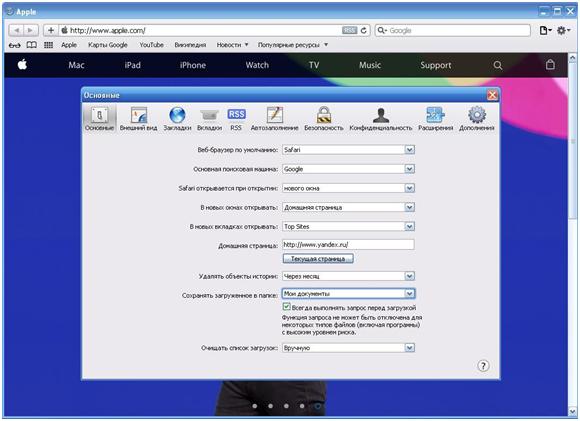Expand the main search engine dropdown (Google)

point(348,169)
